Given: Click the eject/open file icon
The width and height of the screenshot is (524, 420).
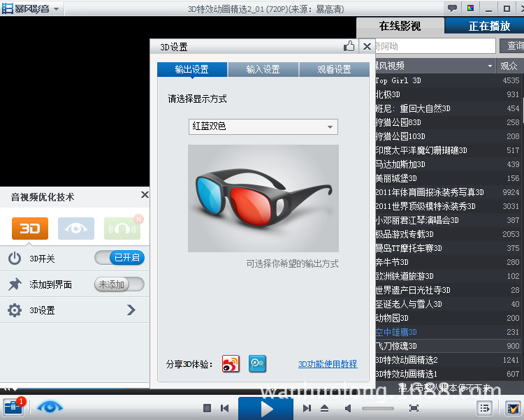Looking at the screenshot, I should tap(324, 408).
